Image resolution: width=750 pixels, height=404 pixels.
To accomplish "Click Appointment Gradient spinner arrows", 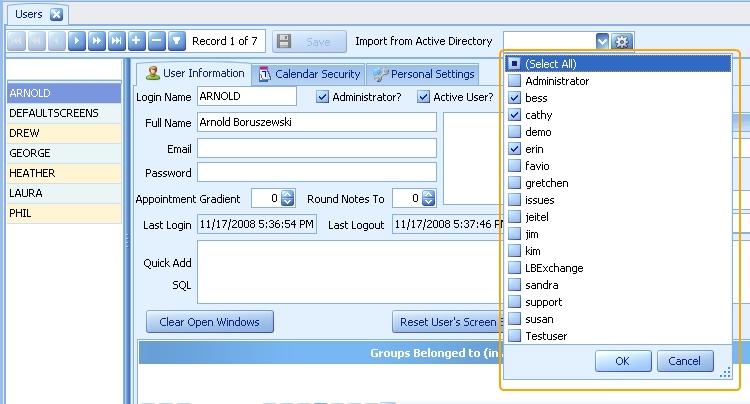I will [287, 198].
